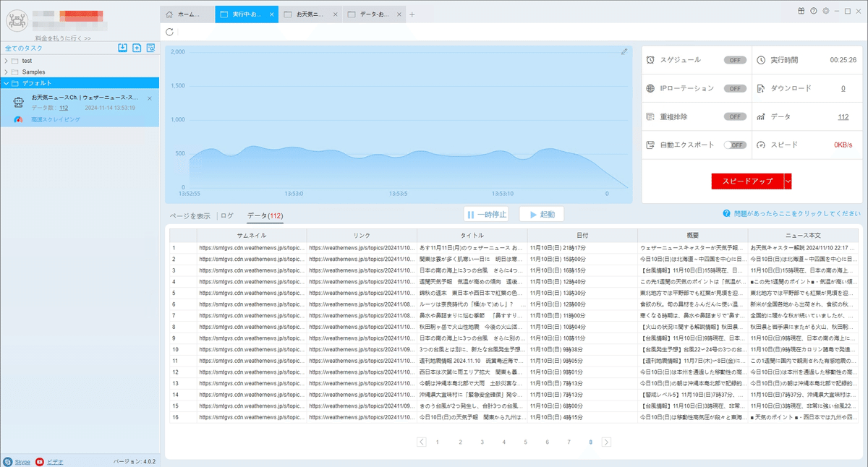
Task: Go to page 5 in pagination
Action: click(x=526, y=442)
